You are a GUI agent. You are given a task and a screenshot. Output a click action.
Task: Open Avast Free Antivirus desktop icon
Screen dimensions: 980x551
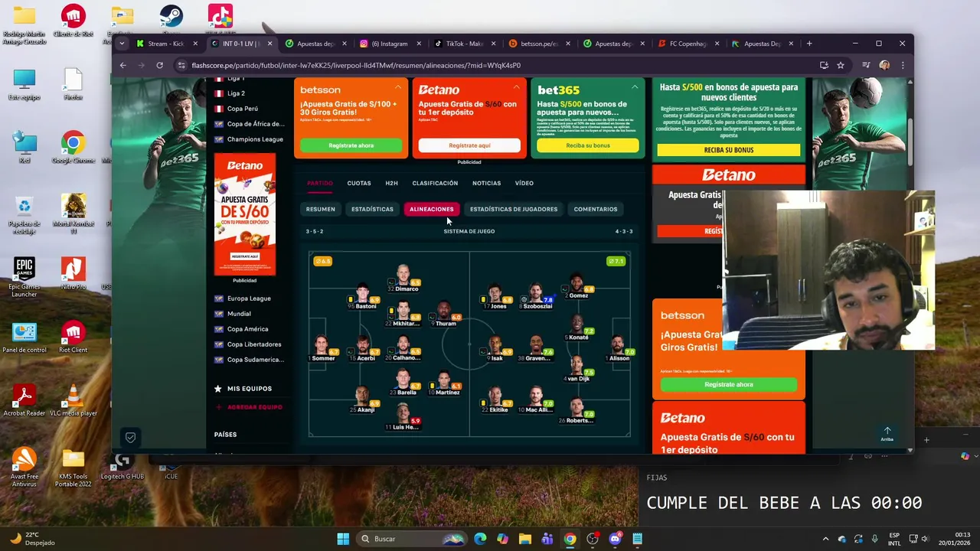point(24,467)
